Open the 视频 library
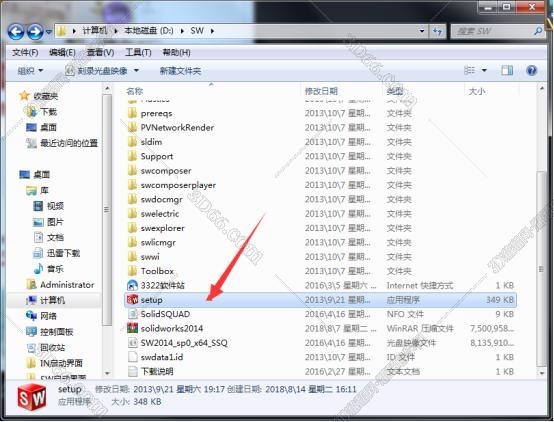The height and width of the screenshot is (422, 554). [x=55, y=206]
